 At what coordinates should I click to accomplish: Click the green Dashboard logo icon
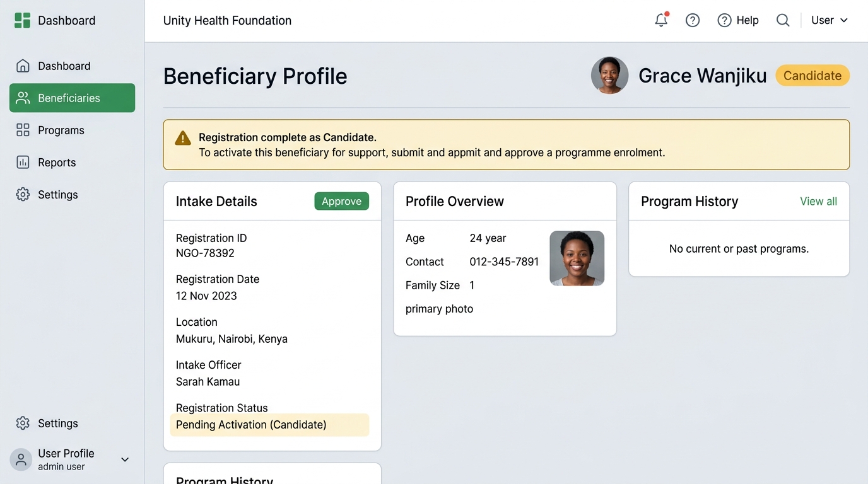[x=23, y=20]
